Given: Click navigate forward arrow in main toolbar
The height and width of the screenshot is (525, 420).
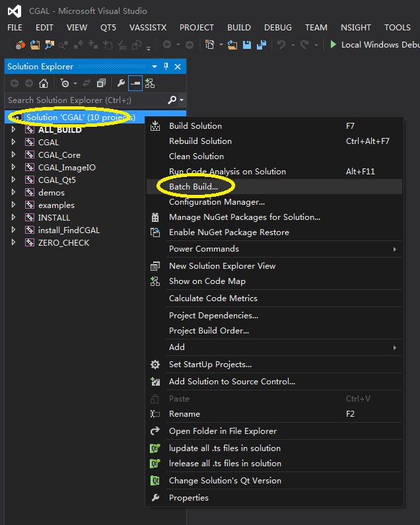Looking at the screenshot, I should (x=190, y=44).
